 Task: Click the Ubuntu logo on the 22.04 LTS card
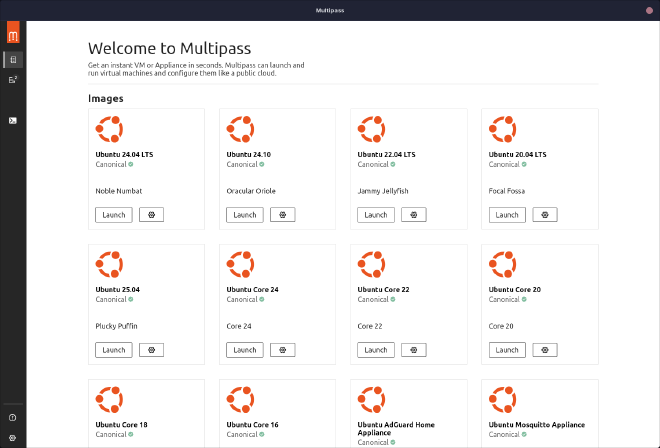(371, 129)
